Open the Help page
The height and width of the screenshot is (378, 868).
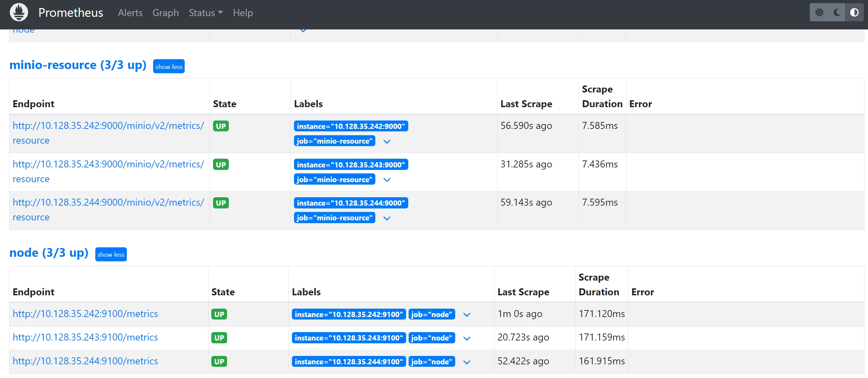[x=243, y=13]
